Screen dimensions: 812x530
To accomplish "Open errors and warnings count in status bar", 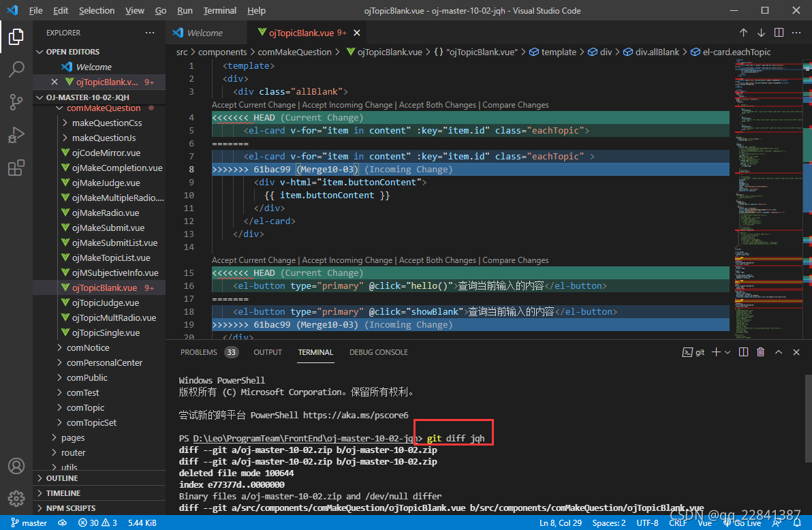I will tap(98, 523).
